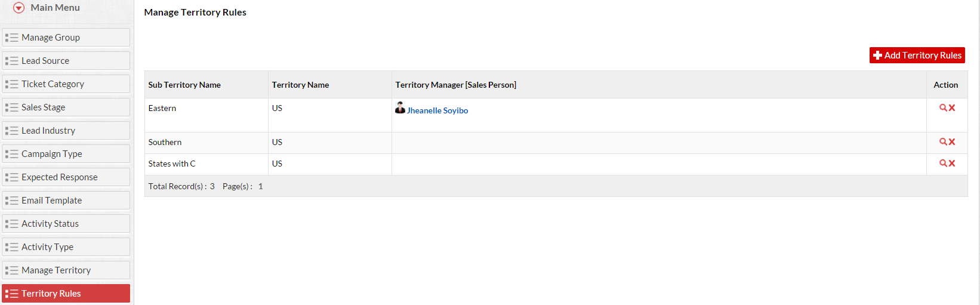Screen dimensions: 980x305
Task: Select Ticket Category menu item
Action: pyautogui.click(x=66, y=84)
